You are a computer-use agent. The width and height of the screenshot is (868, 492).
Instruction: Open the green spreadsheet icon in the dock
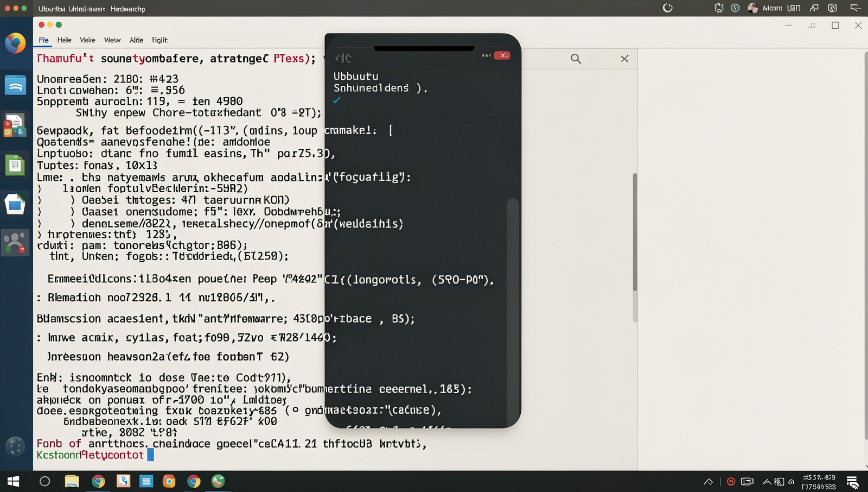click(15, 165)
